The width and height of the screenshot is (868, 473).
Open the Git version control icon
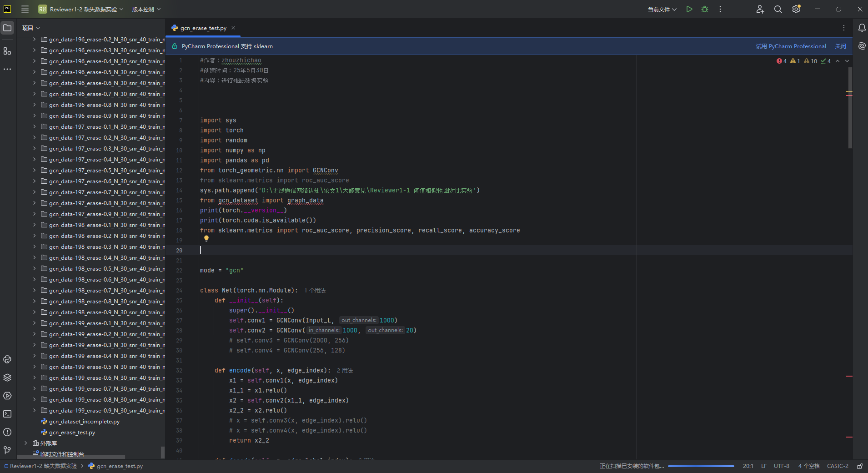tap(7, 450)
